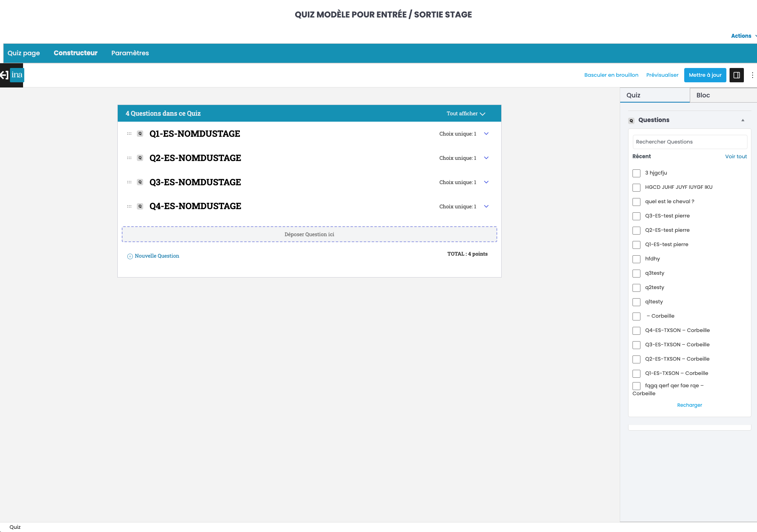Toggle the settings sidebar panel icon

click(x=736, y=75)
